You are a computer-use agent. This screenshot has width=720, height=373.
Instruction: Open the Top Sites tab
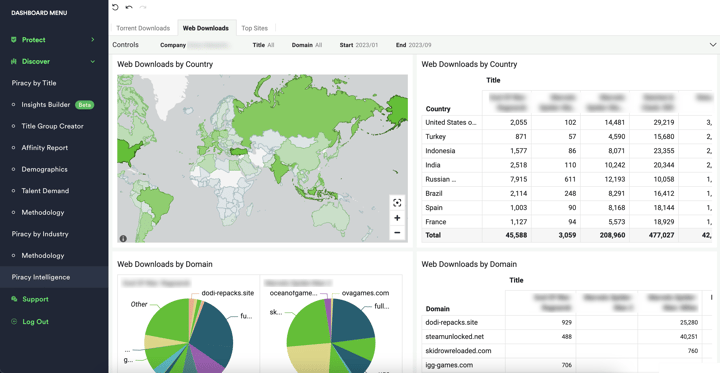(x=254, y=28)
